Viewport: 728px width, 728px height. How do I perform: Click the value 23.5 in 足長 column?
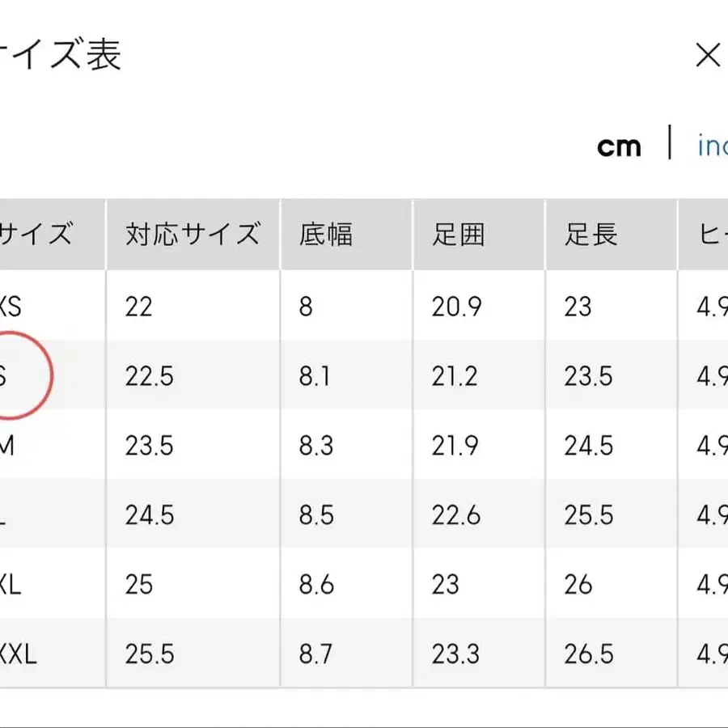(x=590, y=376)
